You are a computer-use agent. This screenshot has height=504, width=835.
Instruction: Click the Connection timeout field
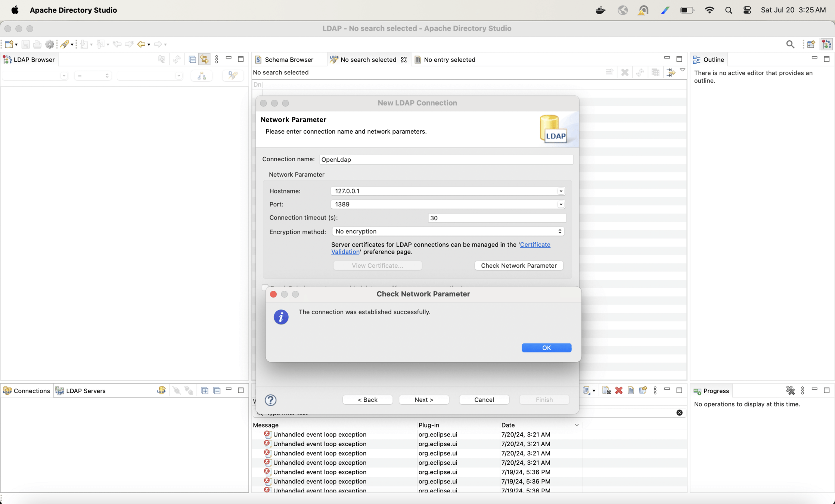point(497,218)
